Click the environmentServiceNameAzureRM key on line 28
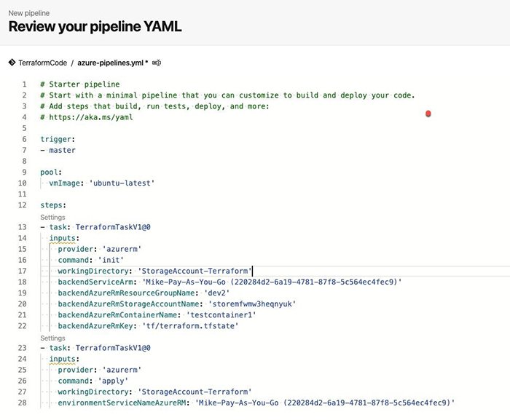Image resolution: width=510 pixels, height=420 pixels. tap(124, 402)
